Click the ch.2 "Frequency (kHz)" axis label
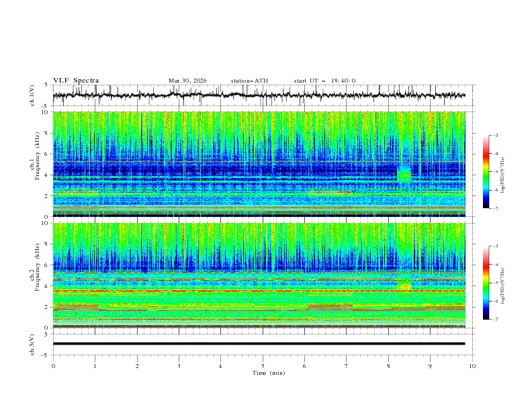The image size is (532, 411). [37, 267]
